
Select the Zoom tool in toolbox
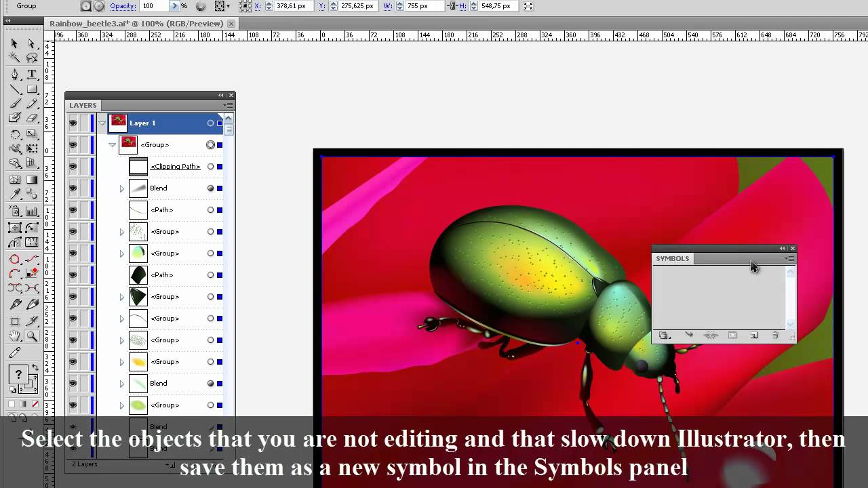[x=31, y=336]
